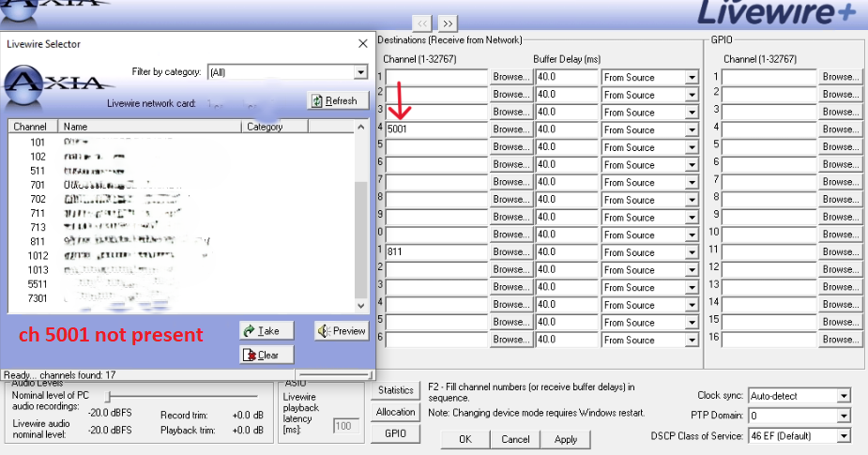Open From Source dropdown on 811 row

[692, 252]
